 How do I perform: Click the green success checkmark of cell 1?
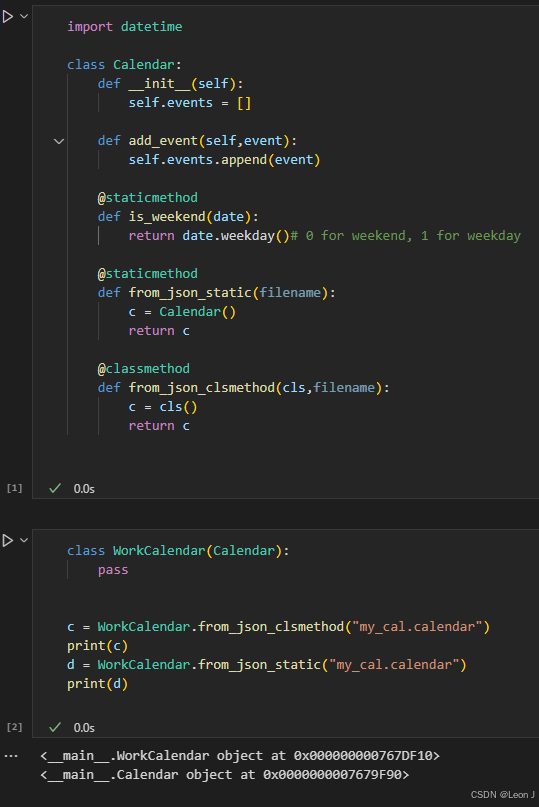click(55, 488)
